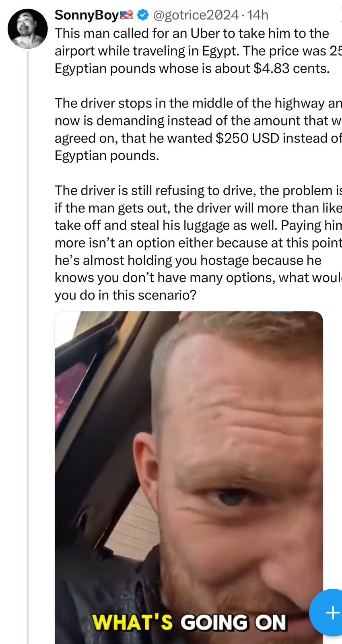
Task: Tap the blue verified checkmark badge
Action: (142, 15)
